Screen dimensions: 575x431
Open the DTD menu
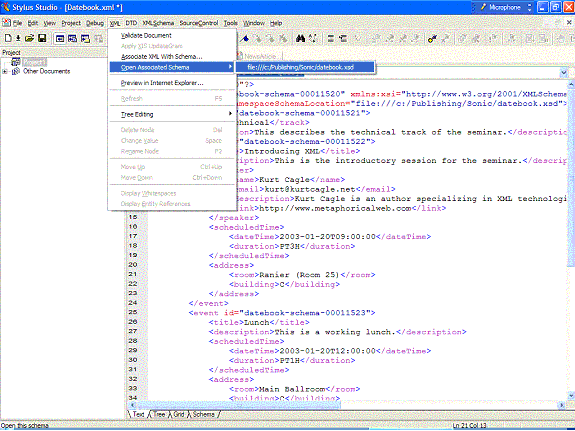point(131,23)
